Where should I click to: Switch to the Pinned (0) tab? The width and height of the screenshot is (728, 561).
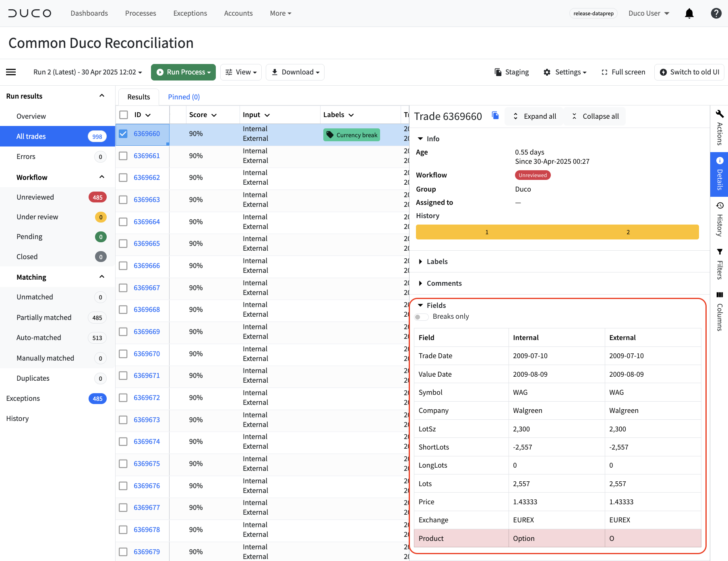(x=184, y=97)
